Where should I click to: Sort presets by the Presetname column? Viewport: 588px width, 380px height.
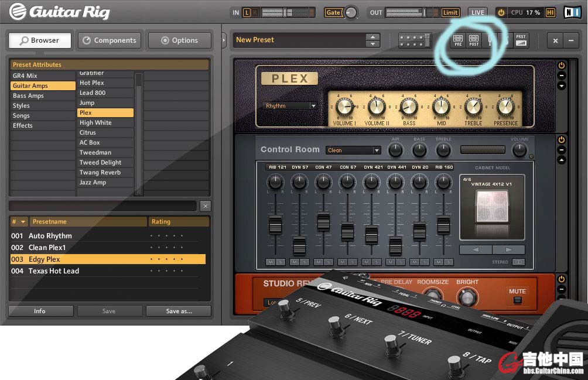(x=88, y=221)
